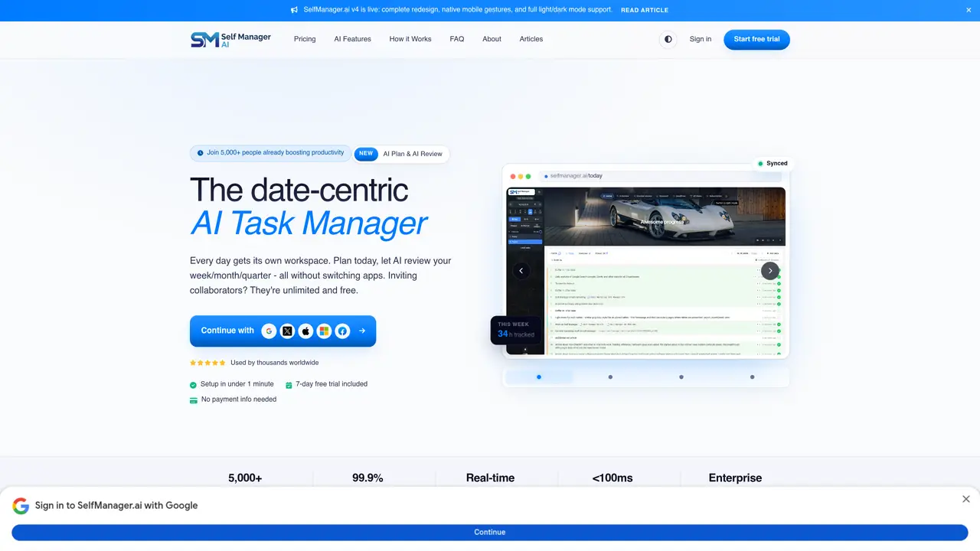The width and height of the screenshot is (980, 551).
Task: Continue with Apple icon
Action: pyautogui.click(x=305, y=331)
